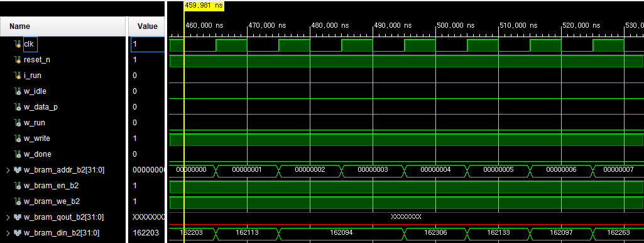Click the Name column header
The width and height of the screenshot is (644, 243).
click(x=63, y=26)
